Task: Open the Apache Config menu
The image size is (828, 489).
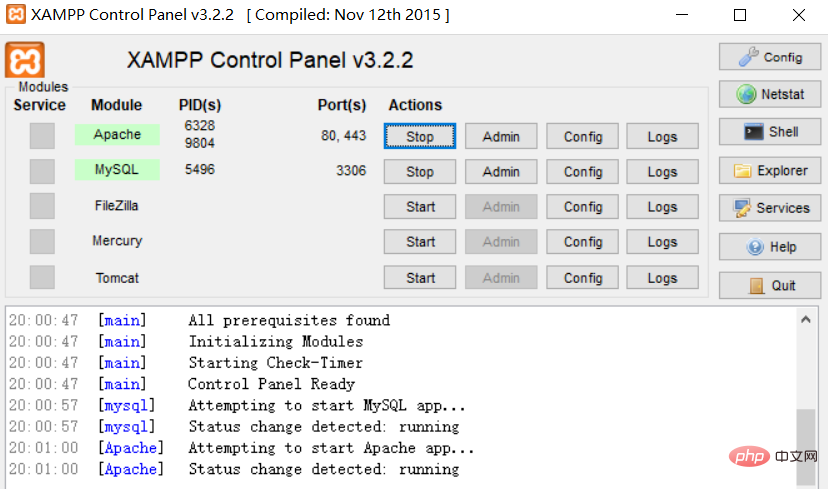Action: pyautogui.click(x=582, y=137)
